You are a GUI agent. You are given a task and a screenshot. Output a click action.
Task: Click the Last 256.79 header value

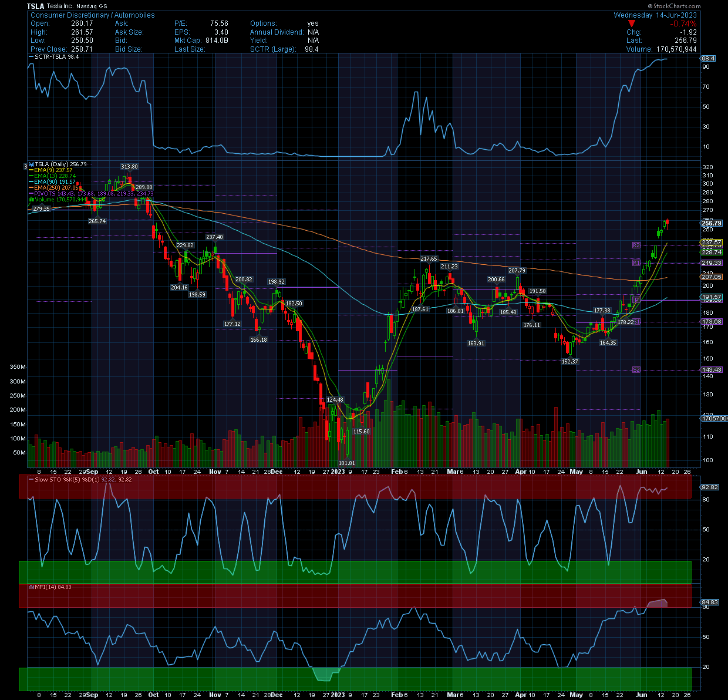point(686,41)
